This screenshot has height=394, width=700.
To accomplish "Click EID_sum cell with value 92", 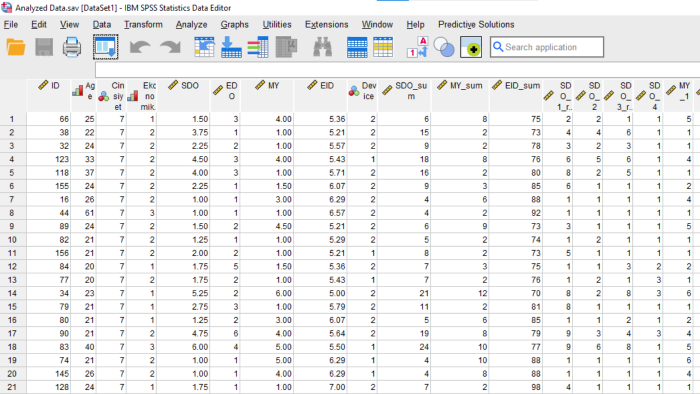I will point(516,213).
